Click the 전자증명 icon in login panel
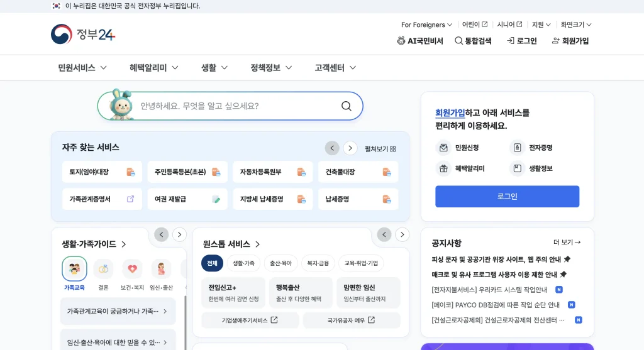 (x=517, y=147)
